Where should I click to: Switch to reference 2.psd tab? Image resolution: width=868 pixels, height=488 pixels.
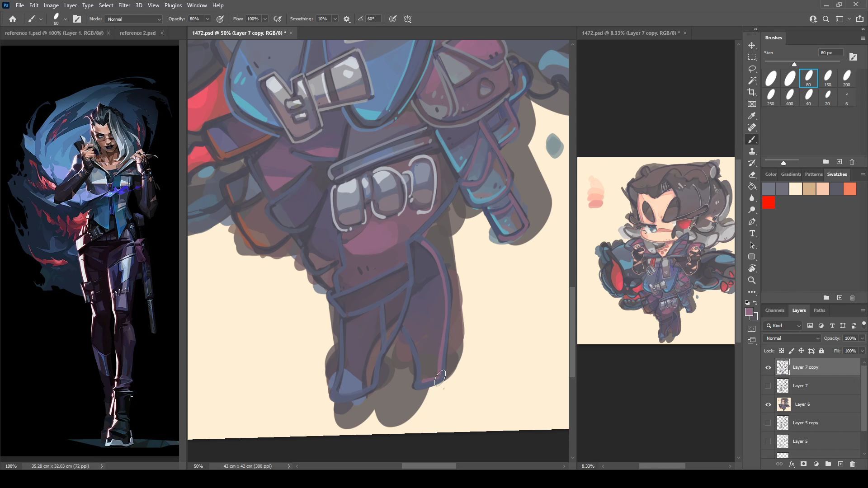pyautogui.click(x=137, y=33)
